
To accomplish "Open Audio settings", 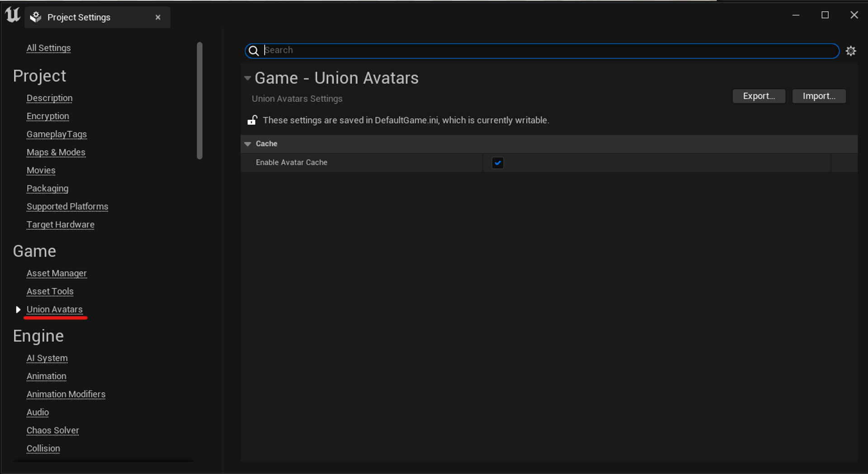I will [x=38, y=412].
